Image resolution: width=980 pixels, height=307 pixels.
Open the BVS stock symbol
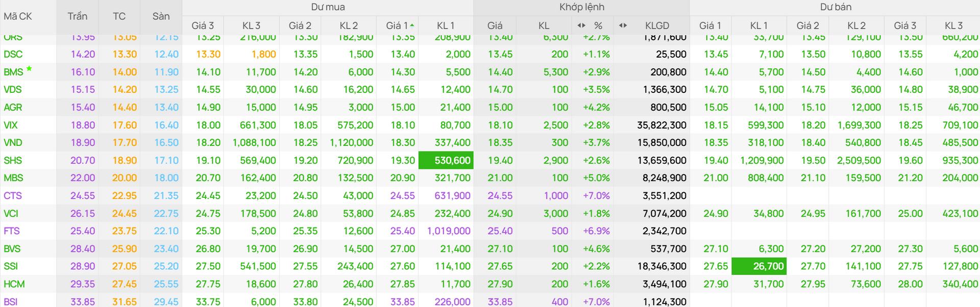click(12, 249)
